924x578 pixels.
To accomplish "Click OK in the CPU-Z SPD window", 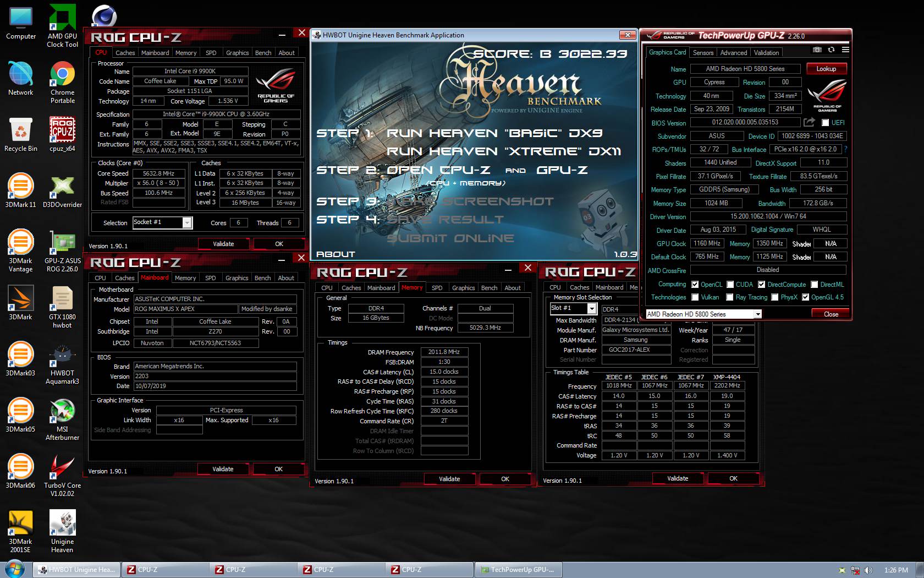I will point(733,478).
